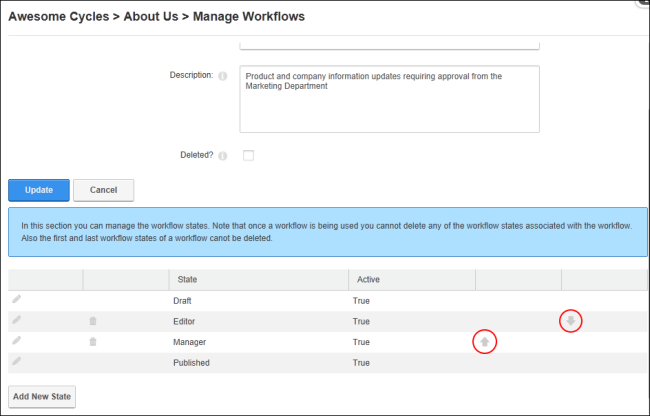This screenshot has height=416, width=650.
Task: Delete the Manager state trash icon
Action: coord(93,342)
